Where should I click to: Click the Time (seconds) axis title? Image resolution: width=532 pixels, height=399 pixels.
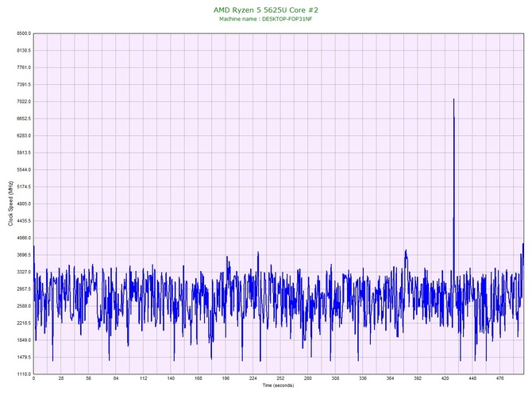278,385
